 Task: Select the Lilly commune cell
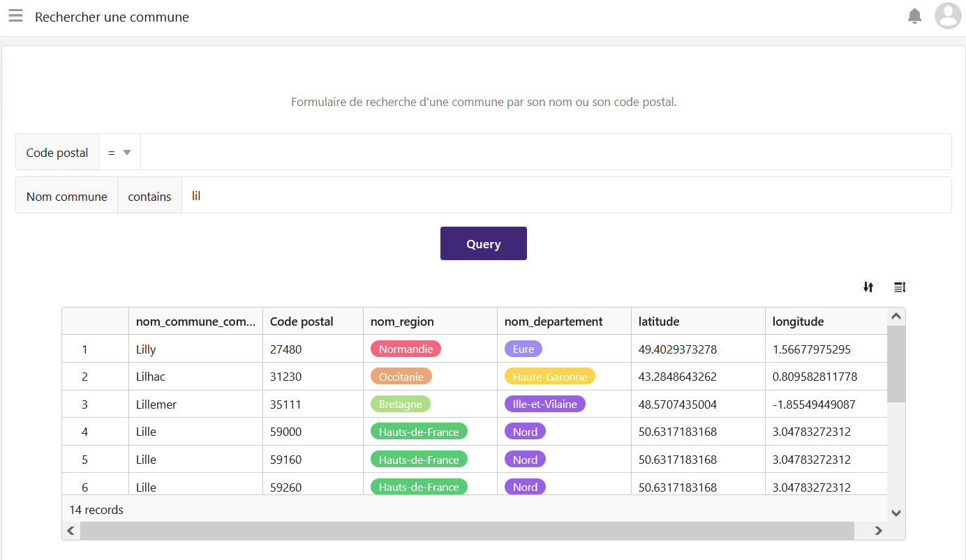196,349
